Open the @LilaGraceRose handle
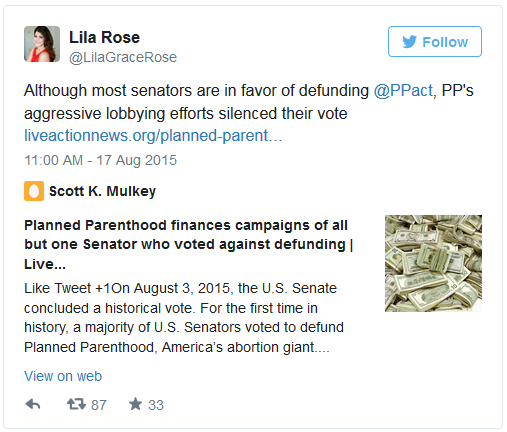Image resolution: width=507 pixels, height=432 pixels. [x=123, y=57]
